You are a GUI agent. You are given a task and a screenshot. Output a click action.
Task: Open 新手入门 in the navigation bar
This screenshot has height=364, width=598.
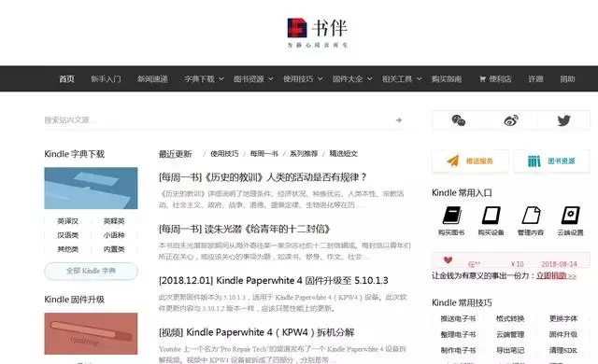[106, 79]
